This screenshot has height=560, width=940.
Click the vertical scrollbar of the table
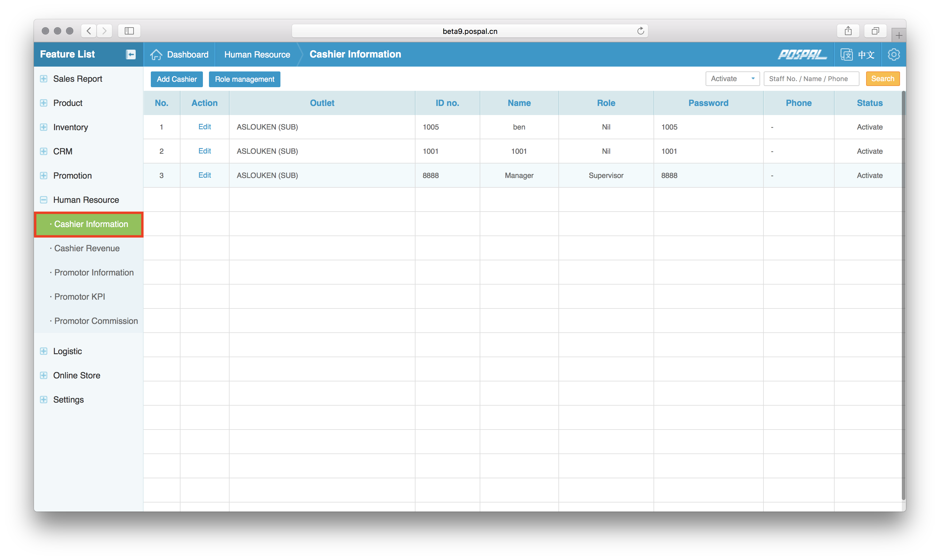(903, 294)
